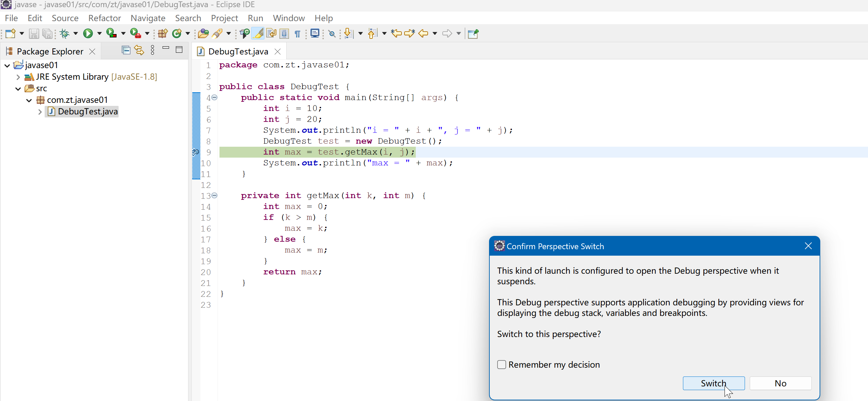Collapse getMax method fold marker at line 13
868x401 pixels.
pyautogui.click(x=214, y=195)
